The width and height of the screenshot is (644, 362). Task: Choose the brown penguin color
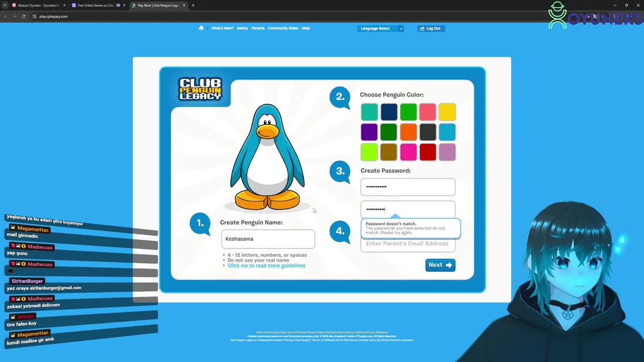point(389,152)
